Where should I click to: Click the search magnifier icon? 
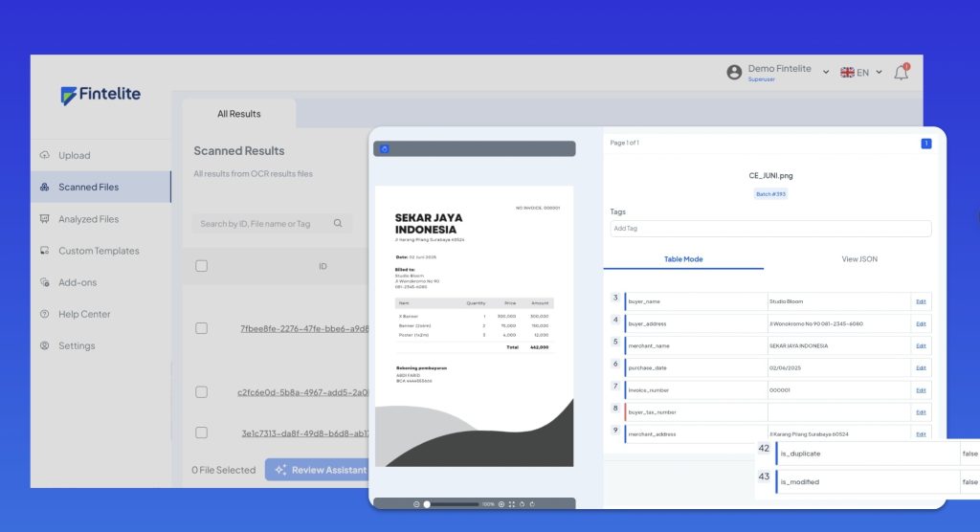pyautogui.click(x=338, y=224)
